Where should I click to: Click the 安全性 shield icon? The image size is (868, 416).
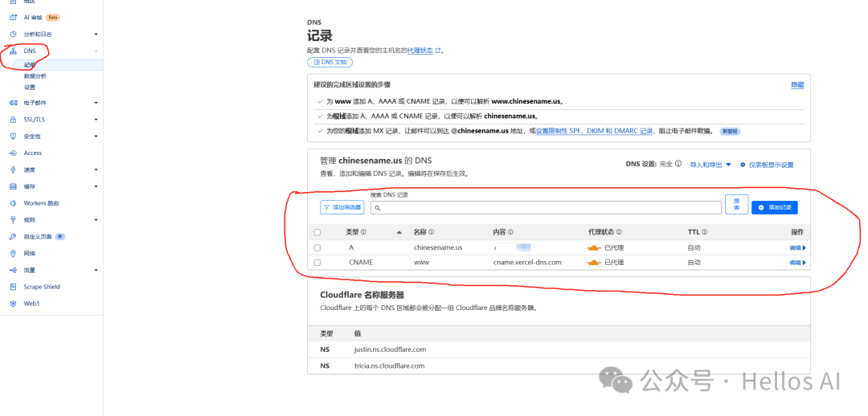(x=14, y=136)
